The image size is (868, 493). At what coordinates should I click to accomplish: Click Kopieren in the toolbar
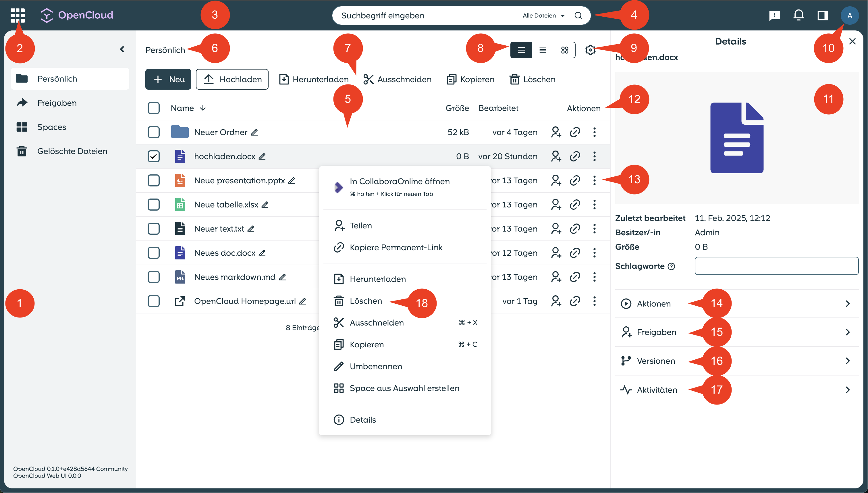470,80
